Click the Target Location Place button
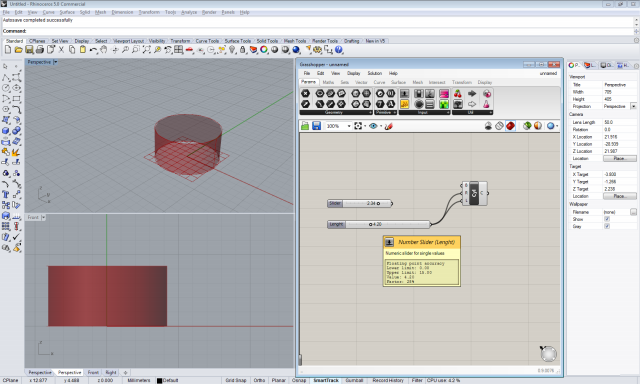The image size is (640, 384). 619,196
